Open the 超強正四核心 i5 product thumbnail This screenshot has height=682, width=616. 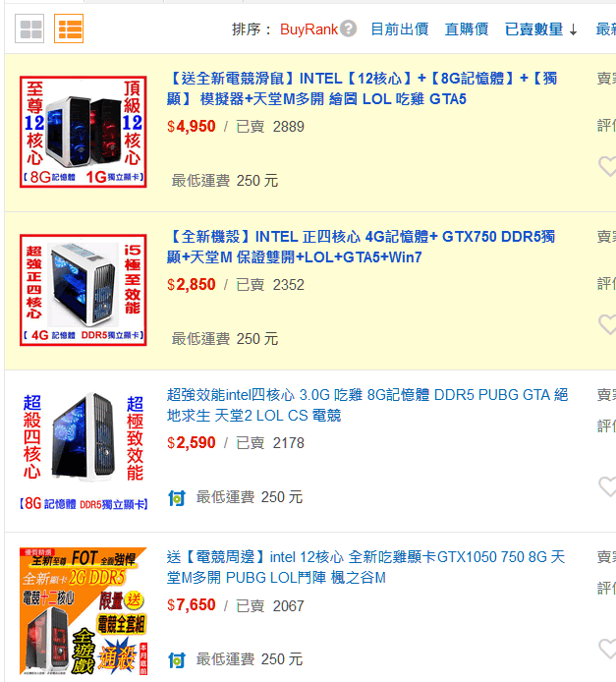pos(84,290)
